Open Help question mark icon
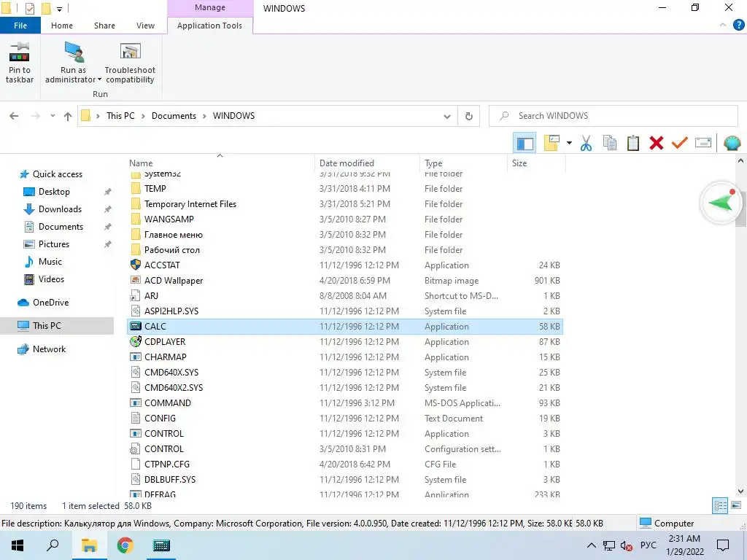 pyautogui.click(x=738, y=25)
